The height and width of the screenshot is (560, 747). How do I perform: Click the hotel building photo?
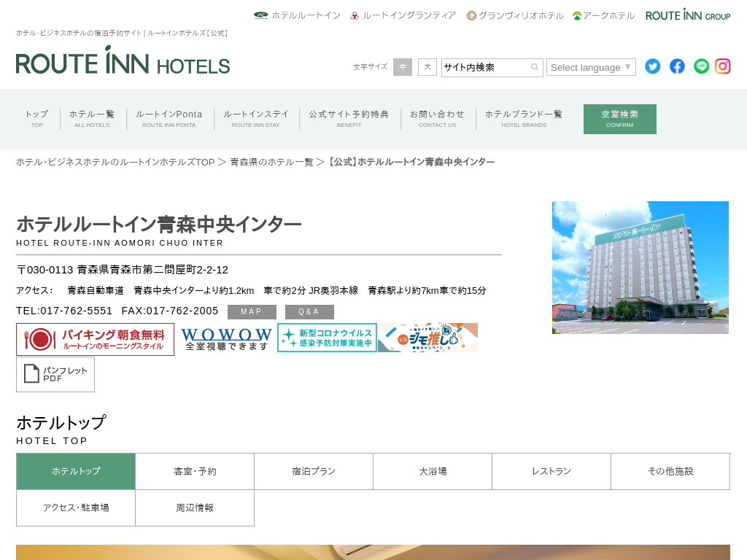click(x=640, y=267)
